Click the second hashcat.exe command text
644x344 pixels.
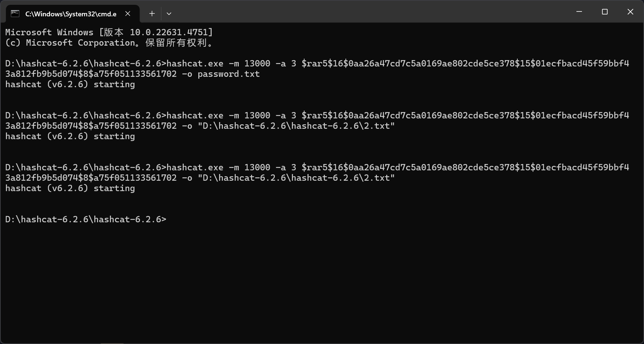195,115
